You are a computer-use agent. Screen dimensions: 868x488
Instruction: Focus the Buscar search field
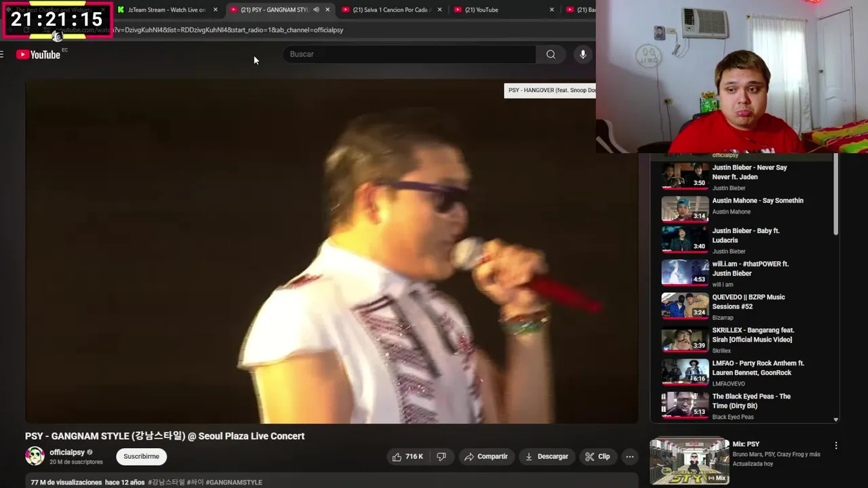409,54
